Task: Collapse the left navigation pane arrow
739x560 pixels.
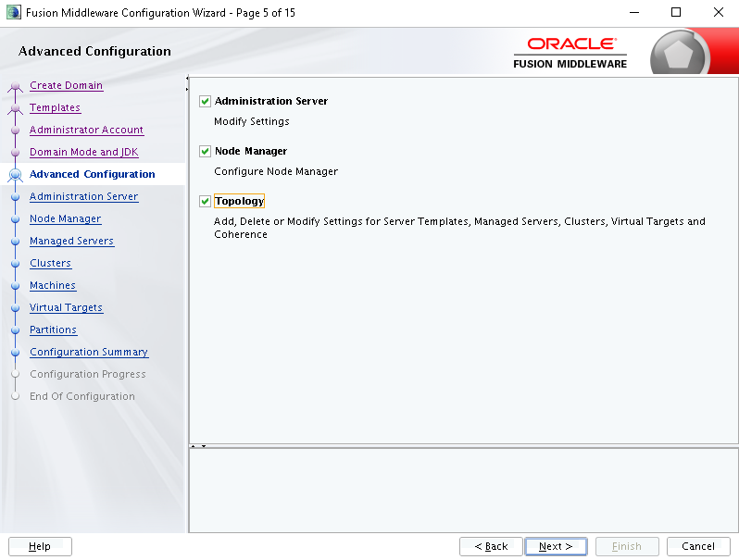Action: pyautogui.click(x=187, y=78)
